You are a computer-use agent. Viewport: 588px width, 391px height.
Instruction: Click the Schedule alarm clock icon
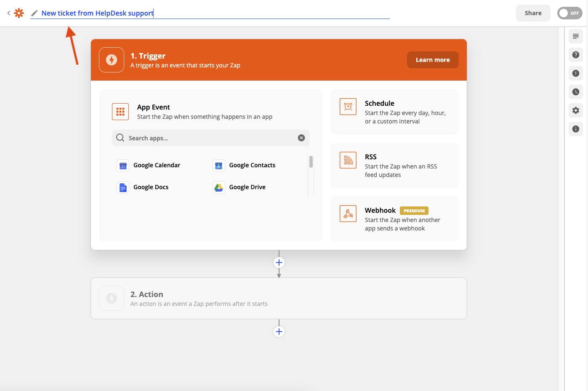click(x=348, y=107)
